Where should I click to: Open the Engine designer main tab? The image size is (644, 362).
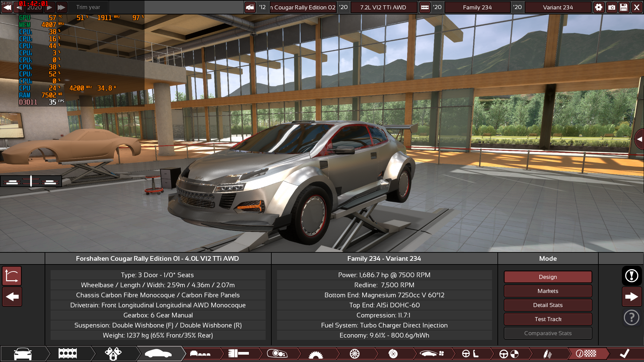[x=68, y=354]
